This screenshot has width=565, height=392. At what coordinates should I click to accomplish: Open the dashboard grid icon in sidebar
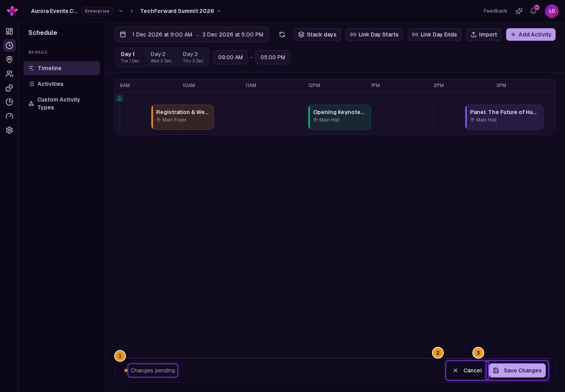[9, 31]
